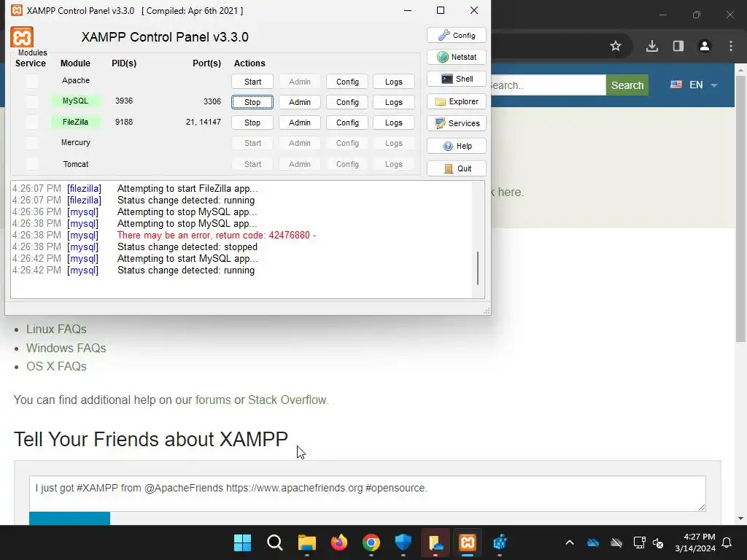
Task: Open FileZilla Config button
Action: coord(347,122)
